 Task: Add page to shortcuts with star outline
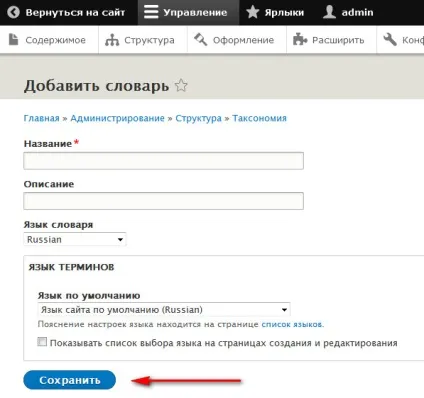pos(181,85)
